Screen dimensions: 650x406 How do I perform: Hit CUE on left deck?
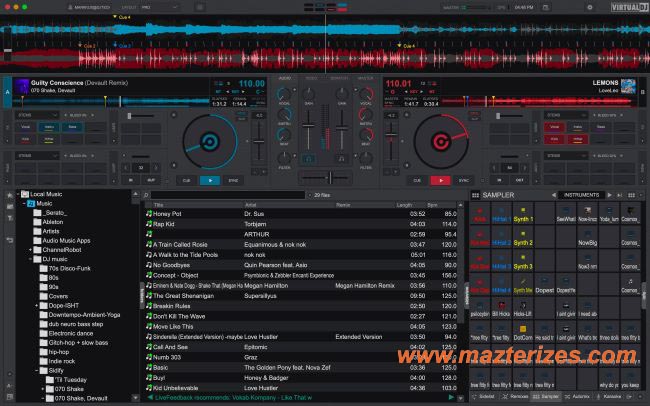click(x=187, y=180)
